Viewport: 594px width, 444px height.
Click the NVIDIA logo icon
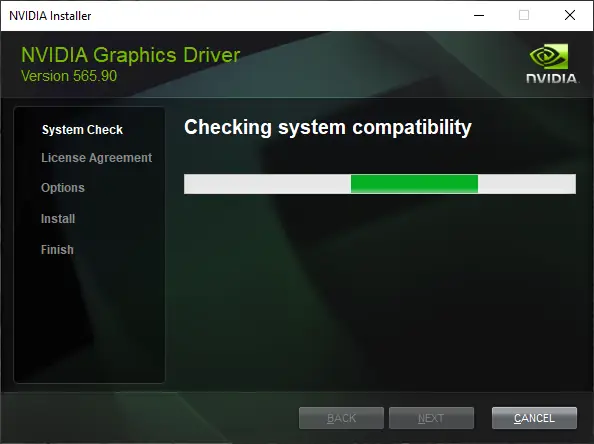pyautogui.click(x=552, y=63)
